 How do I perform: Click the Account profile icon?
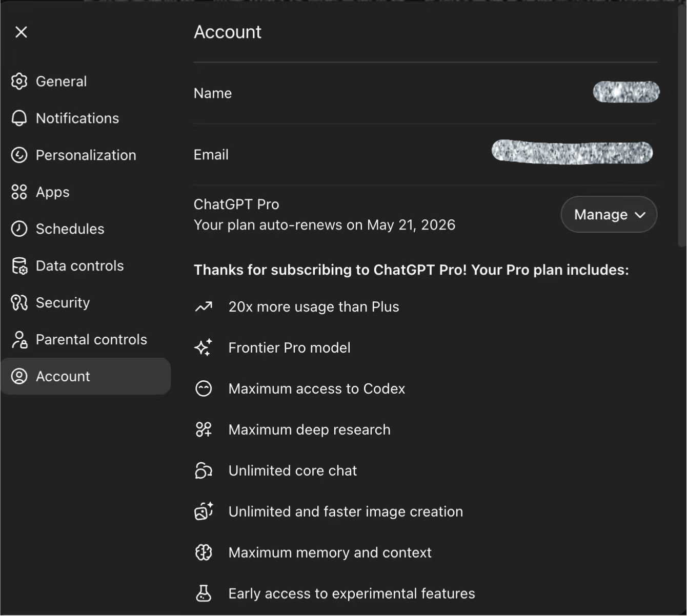19,377
